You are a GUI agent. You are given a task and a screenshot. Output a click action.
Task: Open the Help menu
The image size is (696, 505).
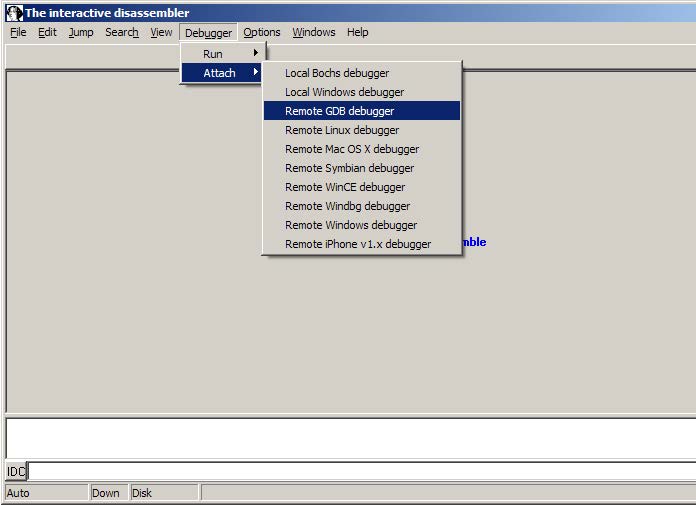pos(358,32)
